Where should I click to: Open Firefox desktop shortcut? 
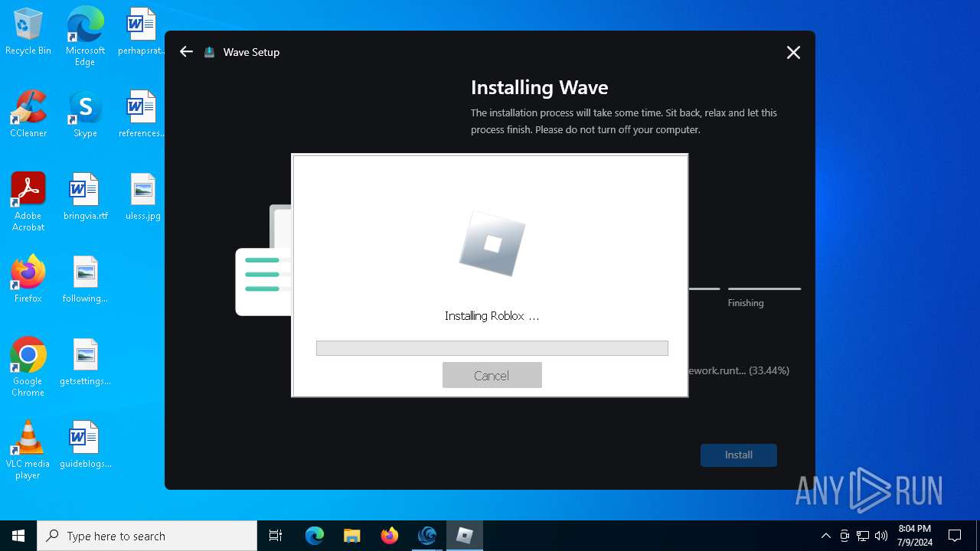pyautogui.click(x=28, y=279)
